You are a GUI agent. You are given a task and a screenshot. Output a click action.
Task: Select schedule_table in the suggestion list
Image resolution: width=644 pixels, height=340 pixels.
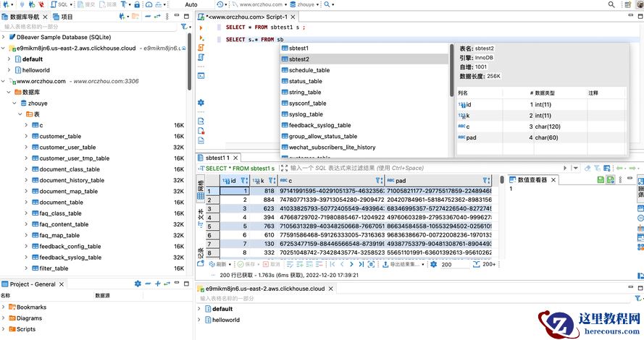(309, 70)
